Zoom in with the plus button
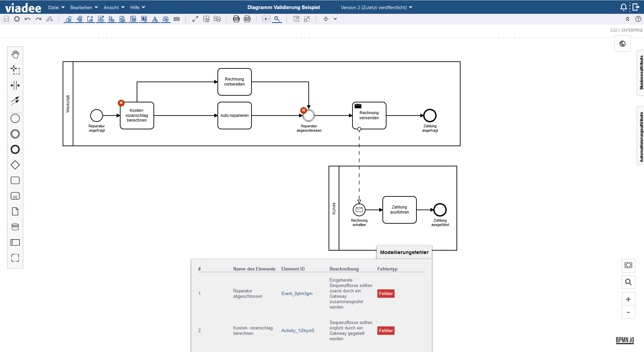The width and height of the screenshot is (644, 352). 629,299
